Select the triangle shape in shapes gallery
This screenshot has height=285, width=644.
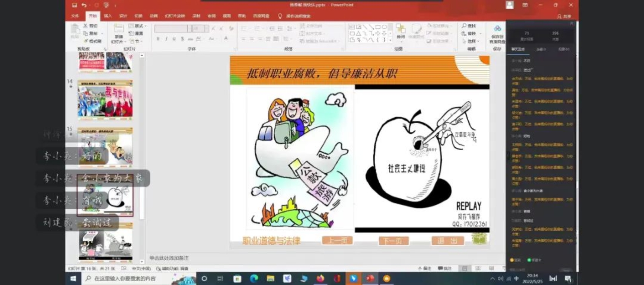[x=358, y=33]
